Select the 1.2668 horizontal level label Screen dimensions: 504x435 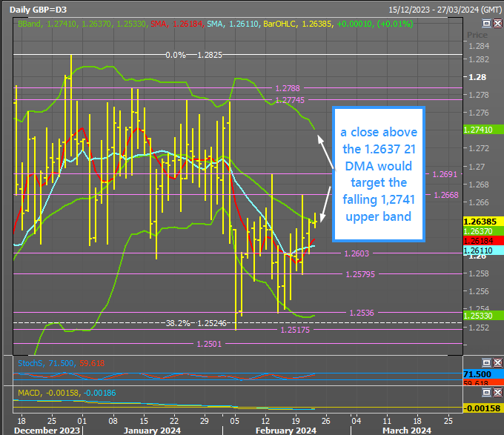pyautogui.click(x=446, y=195)
